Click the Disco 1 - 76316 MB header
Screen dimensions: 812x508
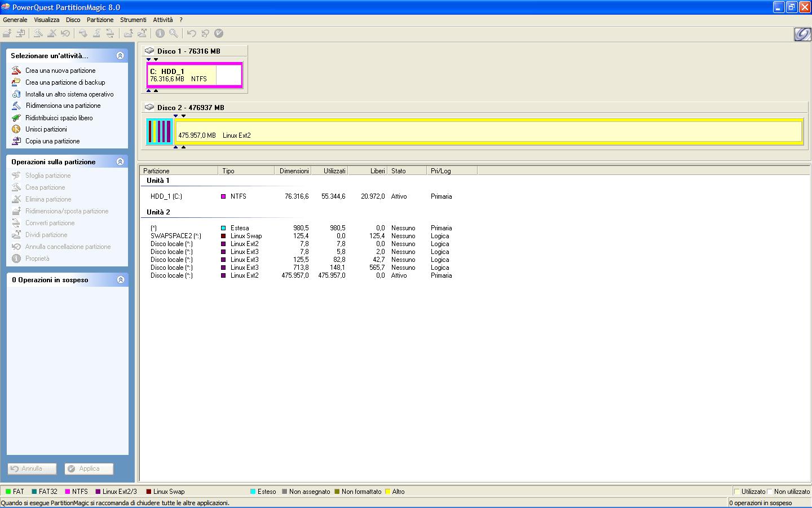[189, 51]
